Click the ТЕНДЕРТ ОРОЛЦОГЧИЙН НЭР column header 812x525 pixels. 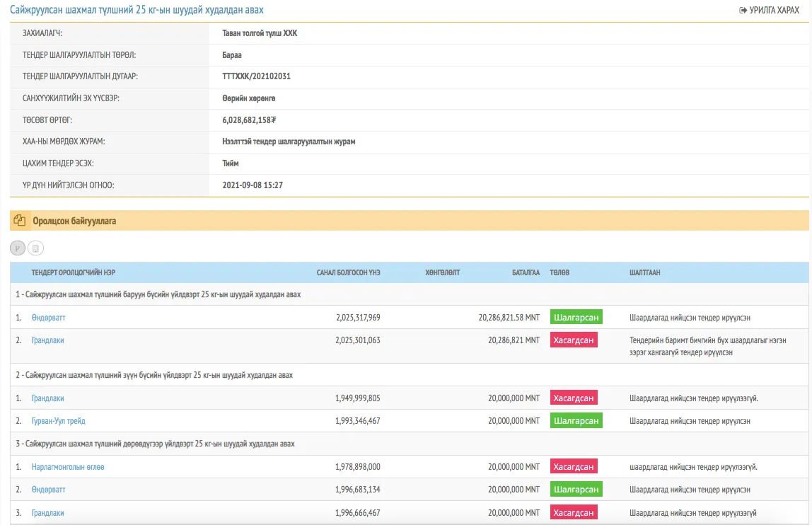[73, 272]
